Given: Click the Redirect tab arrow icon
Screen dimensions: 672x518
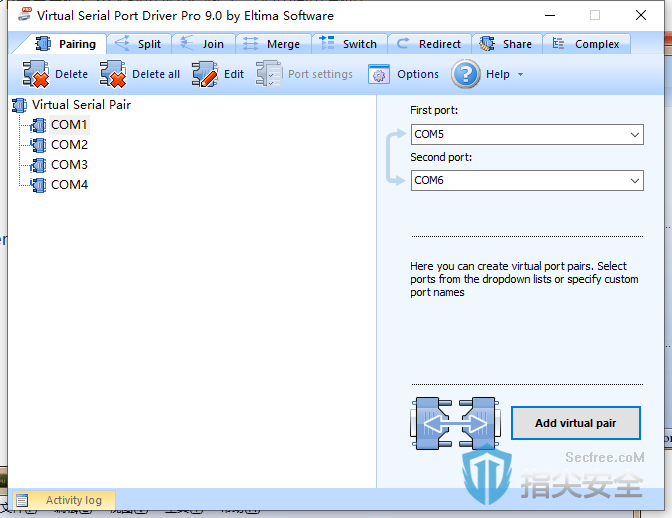Looking at the screenshot, I should (x=402, y=43).
